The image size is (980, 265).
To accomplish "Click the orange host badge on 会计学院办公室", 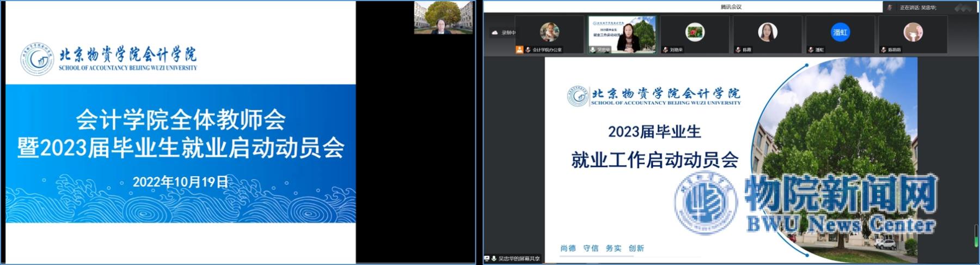I will tap(520, 50).
